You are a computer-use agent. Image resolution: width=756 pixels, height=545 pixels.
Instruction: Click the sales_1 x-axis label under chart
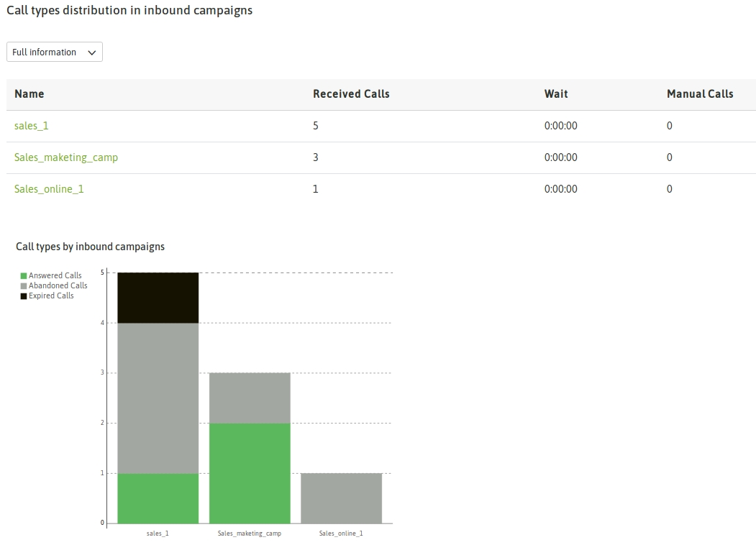coord(158,533)
